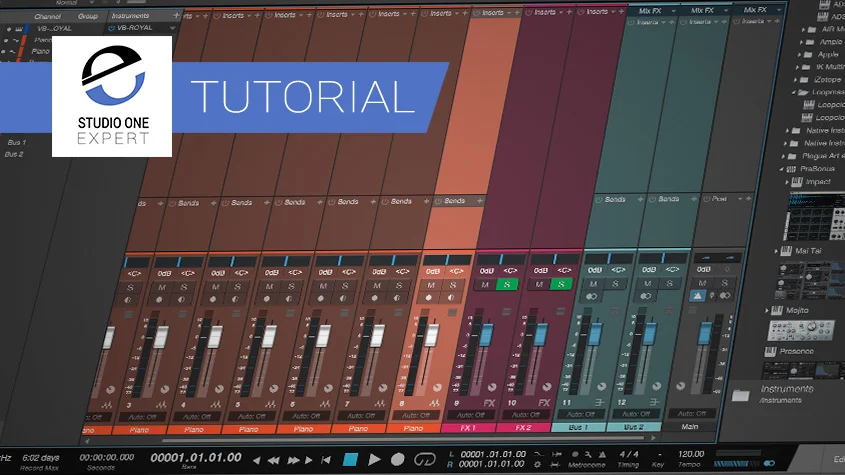Click the channel mode icon on the Main channel

[x=725, y=295]
